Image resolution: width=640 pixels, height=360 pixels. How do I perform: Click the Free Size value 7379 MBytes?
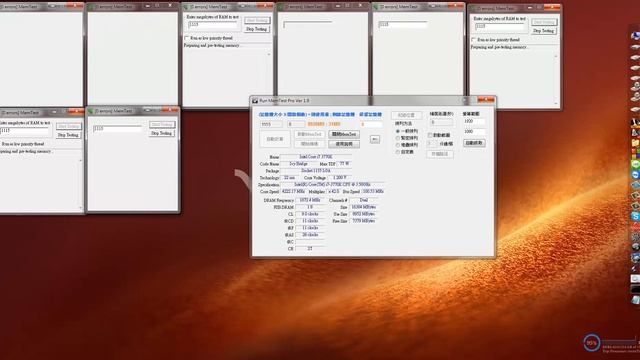364,221
